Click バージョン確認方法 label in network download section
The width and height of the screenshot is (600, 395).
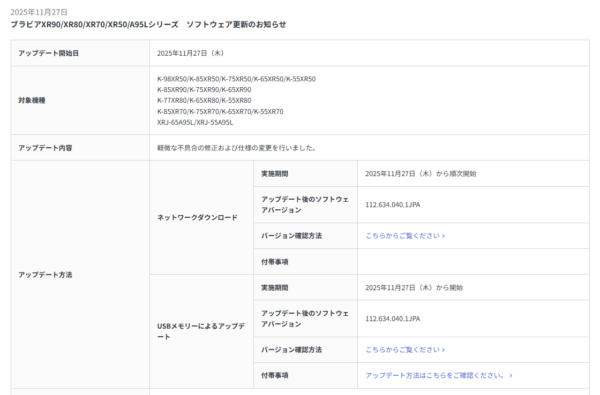[x=291, y=236]
